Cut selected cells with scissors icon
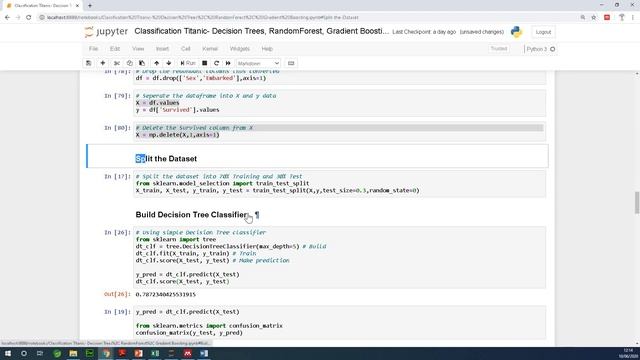 point(117,63)
